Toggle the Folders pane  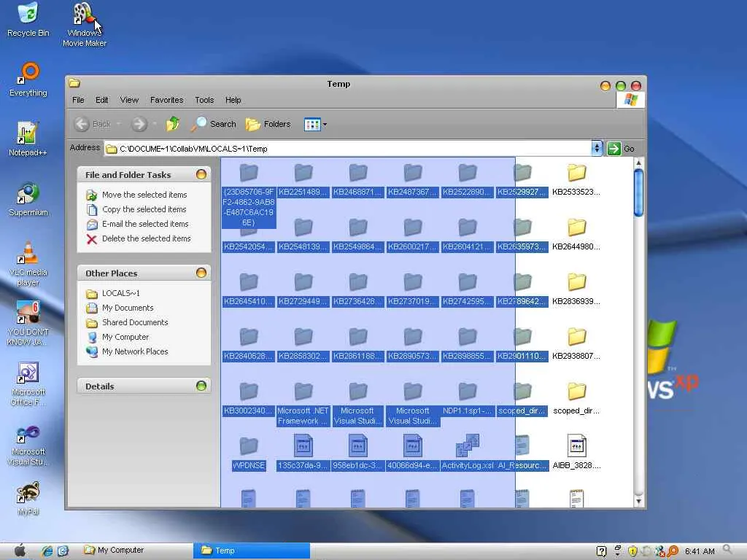click(268, 124)
